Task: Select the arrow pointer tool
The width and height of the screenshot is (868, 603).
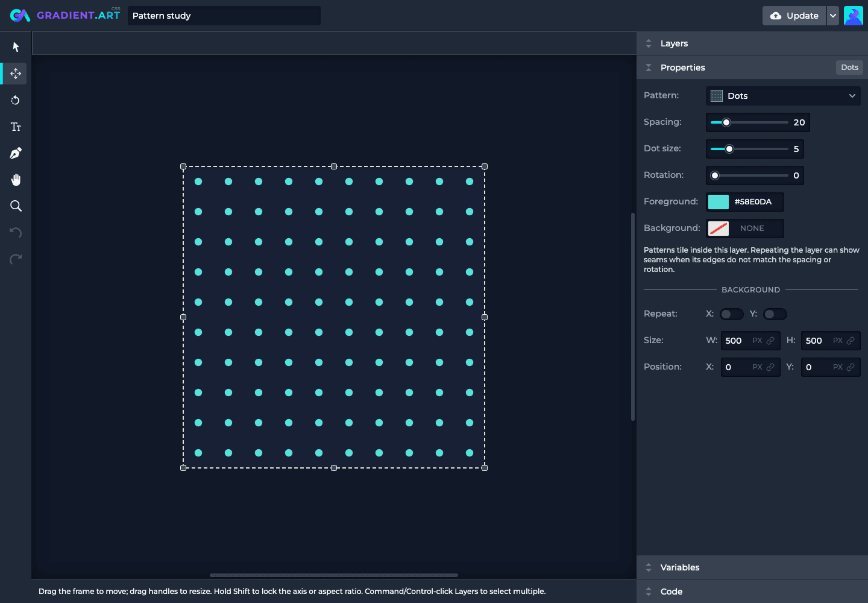Action: click(x=16, y=47)
